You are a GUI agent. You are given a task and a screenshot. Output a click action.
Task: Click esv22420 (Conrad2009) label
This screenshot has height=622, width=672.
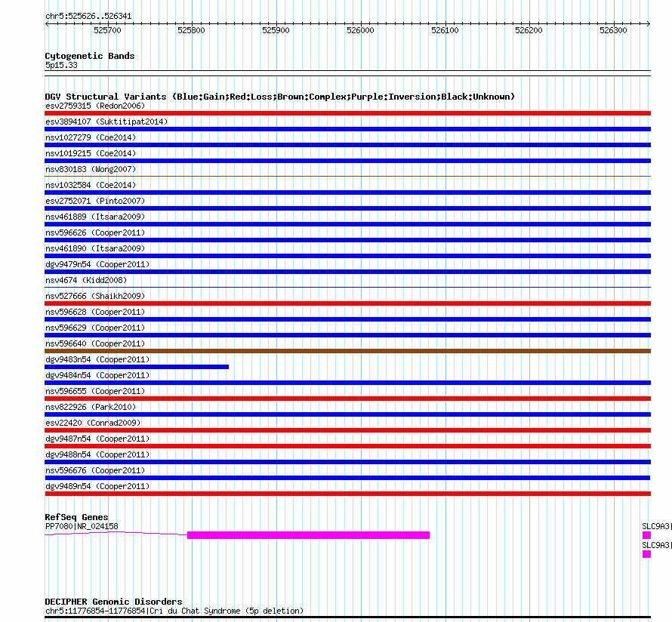(x=93, y=423)
